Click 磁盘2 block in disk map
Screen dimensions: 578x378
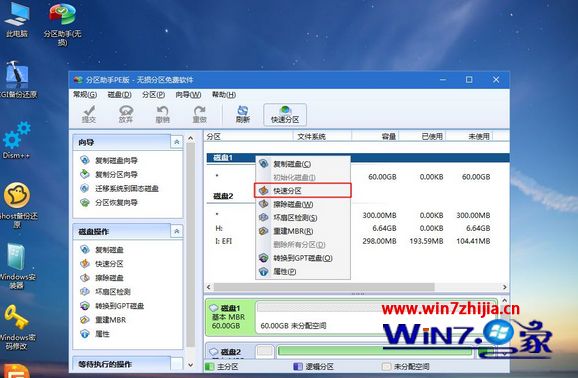coord(230,352)
